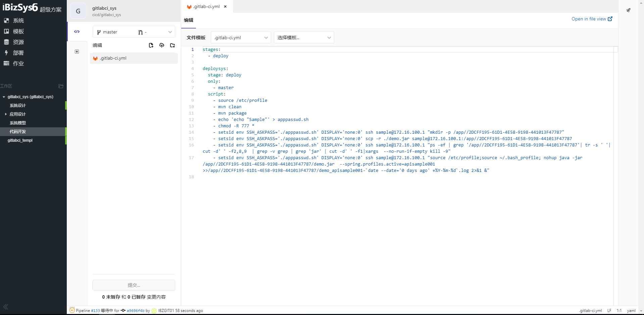The image size is (644, 315).
Task: Click the editor minimap scroll area
Action: pos(616,176)
